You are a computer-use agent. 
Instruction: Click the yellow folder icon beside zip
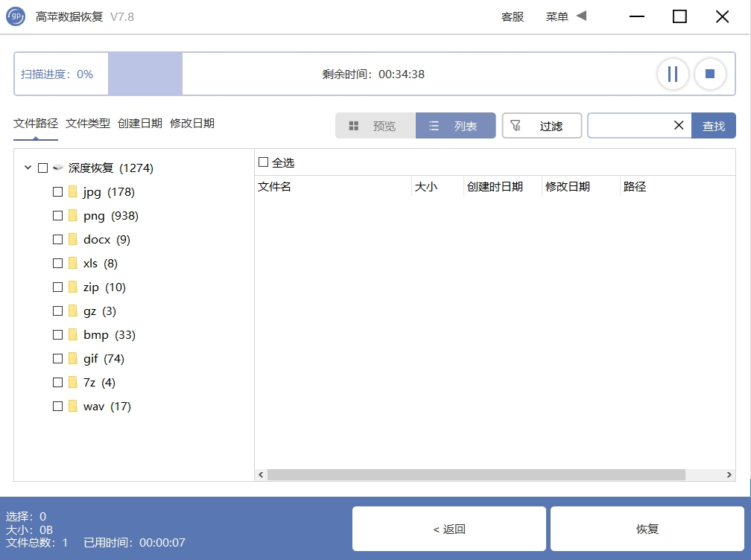[72, 287]
